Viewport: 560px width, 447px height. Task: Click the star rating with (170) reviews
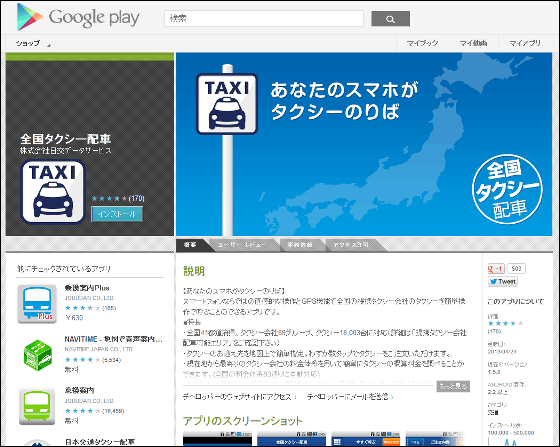tap(118, 198)
